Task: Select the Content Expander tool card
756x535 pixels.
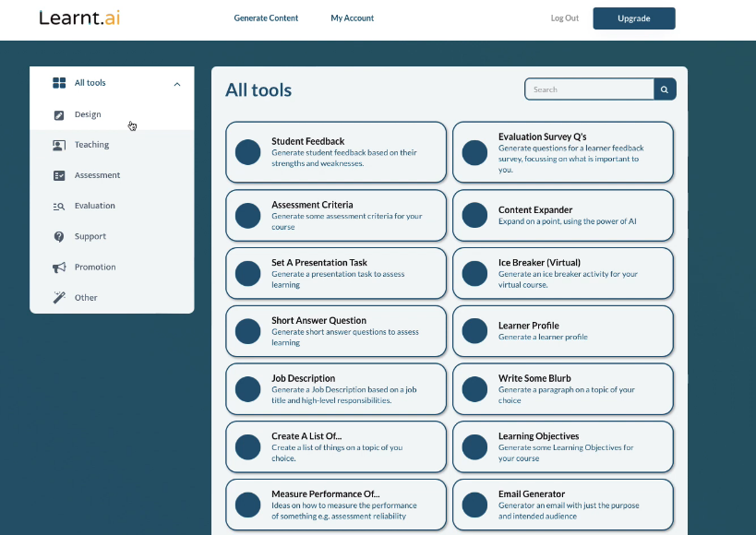Action: click(x=563, y=215)
